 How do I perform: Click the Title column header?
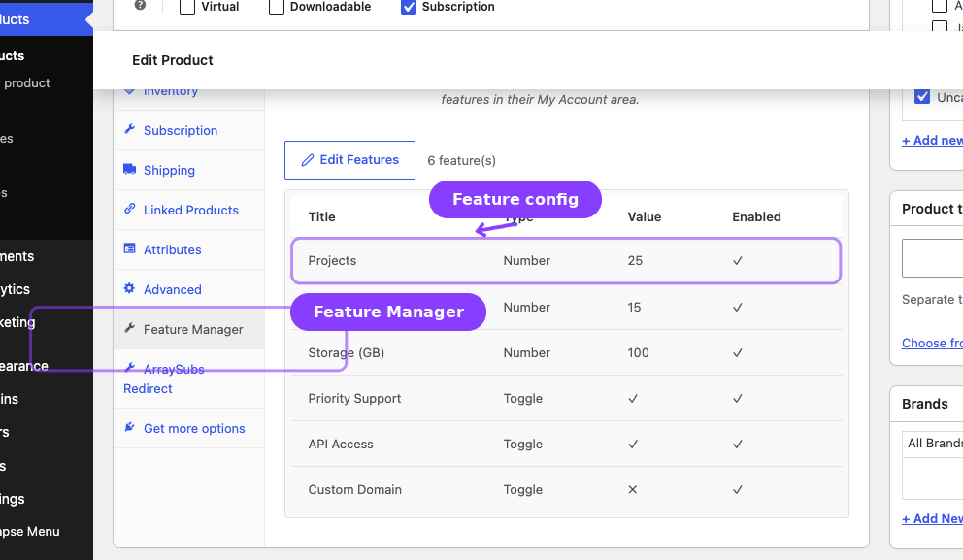tap(322, 216)
